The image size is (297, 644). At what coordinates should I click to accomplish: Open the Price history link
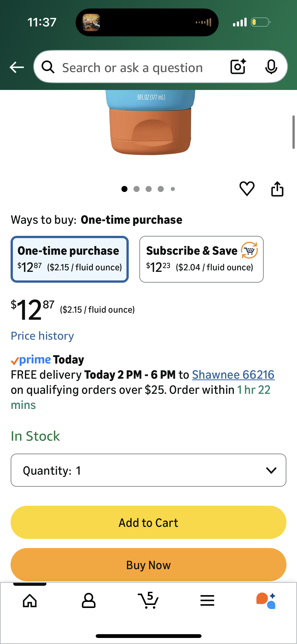pos(42,336)
